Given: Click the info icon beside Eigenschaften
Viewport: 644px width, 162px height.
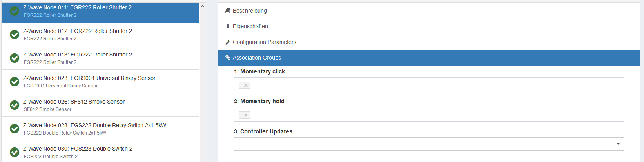Looking at the screenshot, I should [x=228, y=26].
